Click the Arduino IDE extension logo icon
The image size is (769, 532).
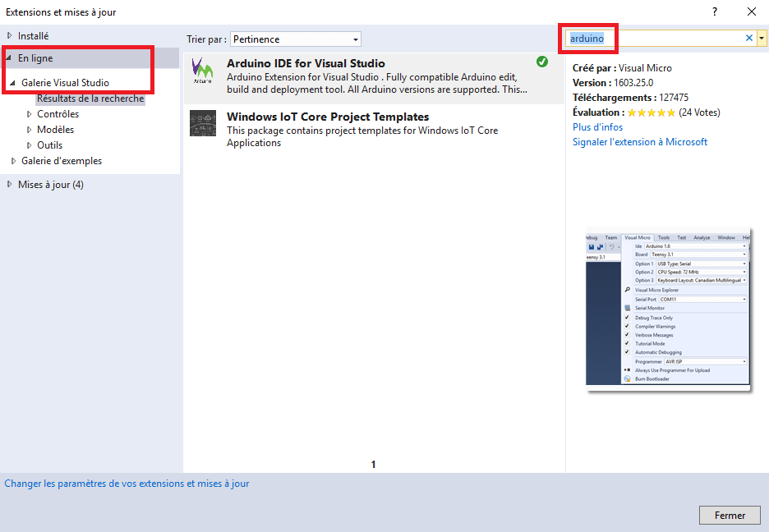pyautogui.click(x=203, y=70)
